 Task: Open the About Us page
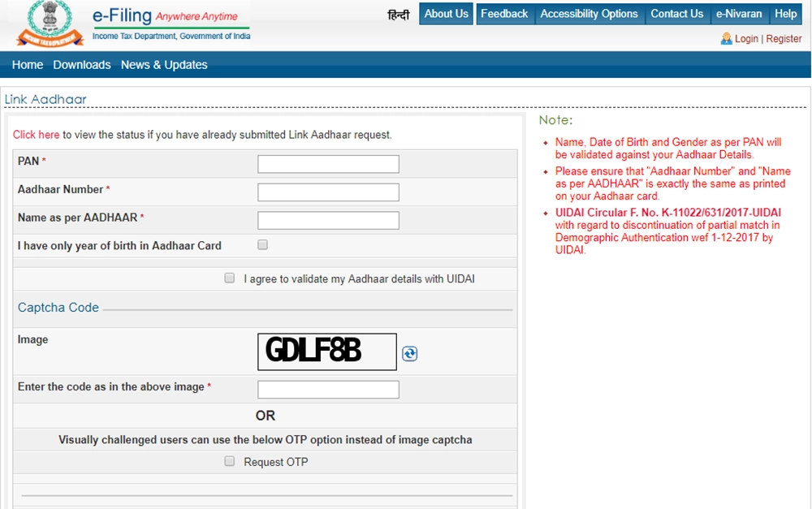click(x=446, y=14)
